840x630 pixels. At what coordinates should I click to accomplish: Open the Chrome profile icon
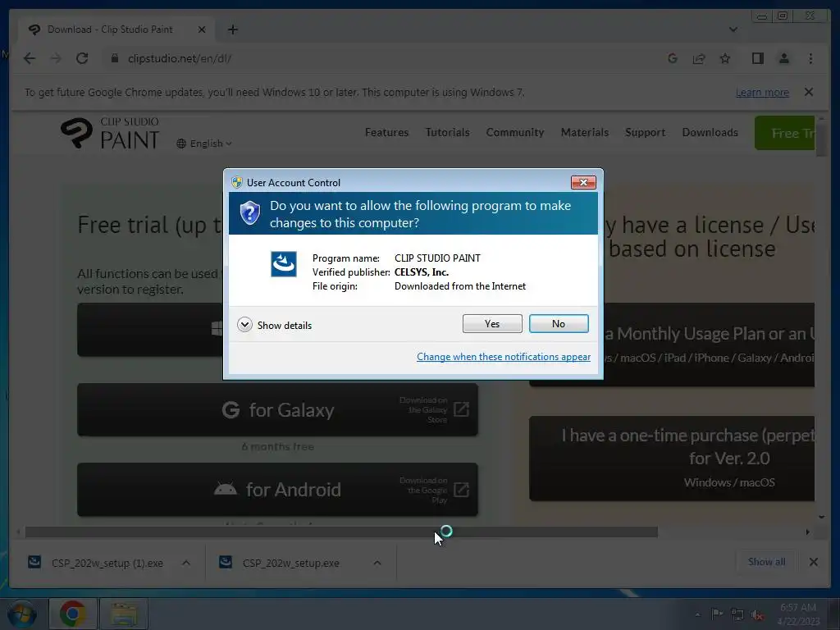tap(783, 58)
